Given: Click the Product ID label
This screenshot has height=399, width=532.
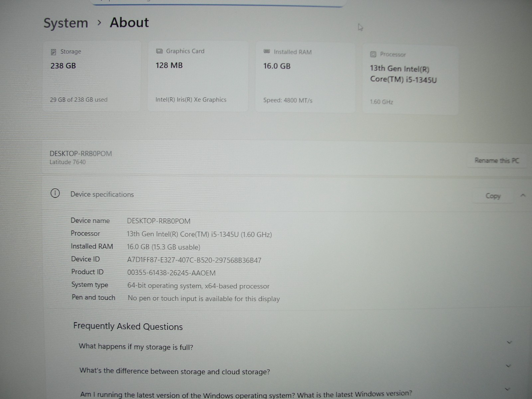Looking at the screenshot, I should tap(87, 272).
